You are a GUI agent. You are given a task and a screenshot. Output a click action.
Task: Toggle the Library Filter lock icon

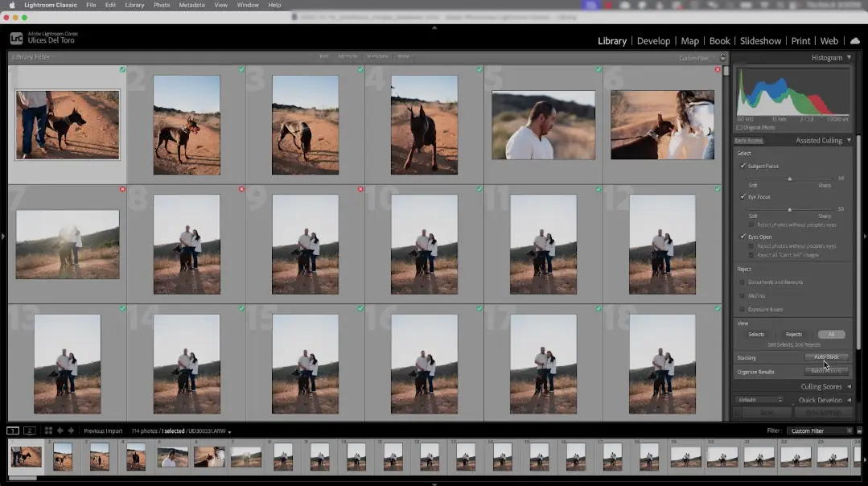point(722,58)
